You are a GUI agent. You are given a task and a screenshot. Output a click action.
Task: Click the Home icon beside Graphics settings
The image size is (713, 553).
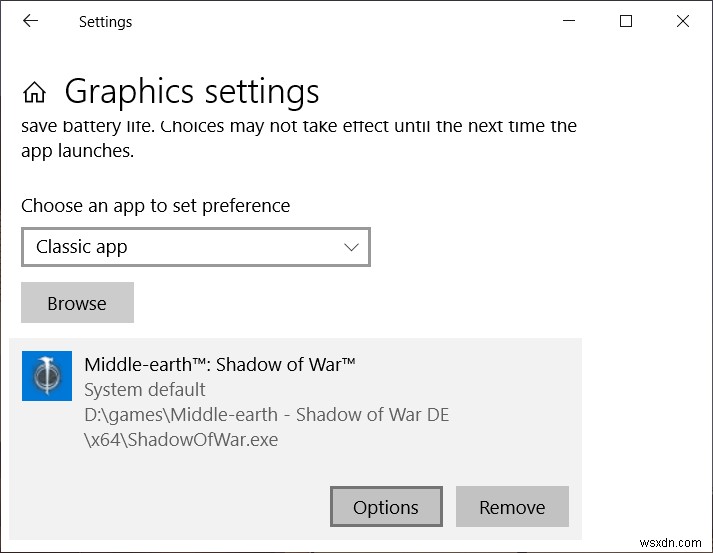(35, 93)
